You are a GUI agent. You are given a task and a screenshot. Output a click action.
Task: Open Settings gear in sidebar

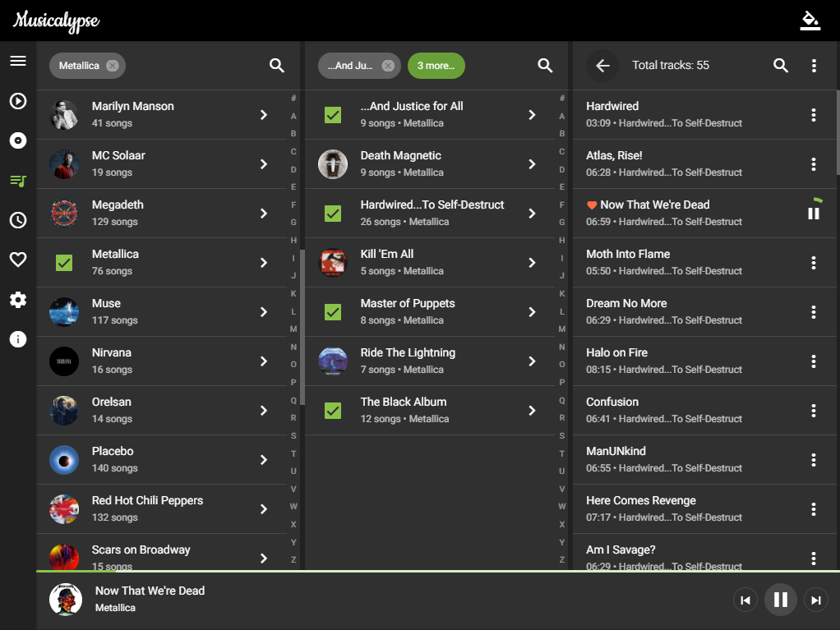18,300
